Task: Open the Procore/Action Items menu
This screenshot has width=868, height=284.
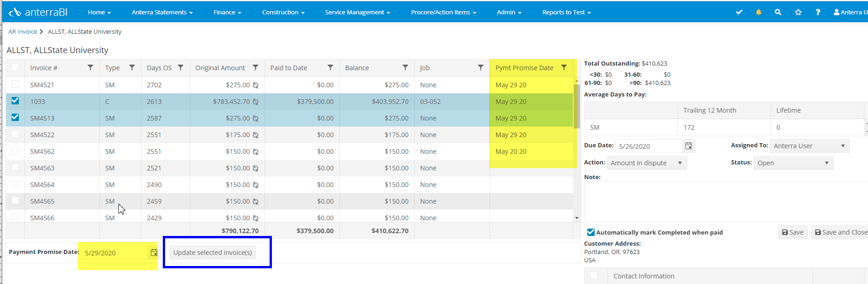Action: click(x=443, y=12)
